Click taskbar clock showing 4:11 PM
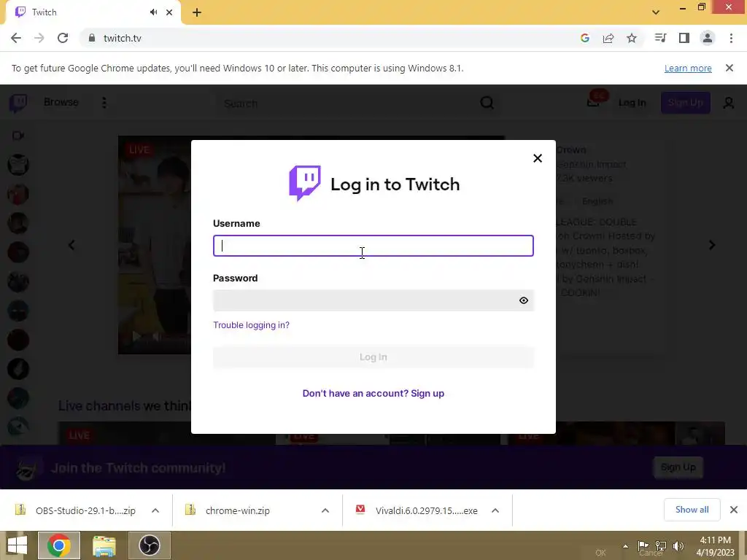Image resolution: width=747 pixels, height=560 pixels. (x=715, y=546)
